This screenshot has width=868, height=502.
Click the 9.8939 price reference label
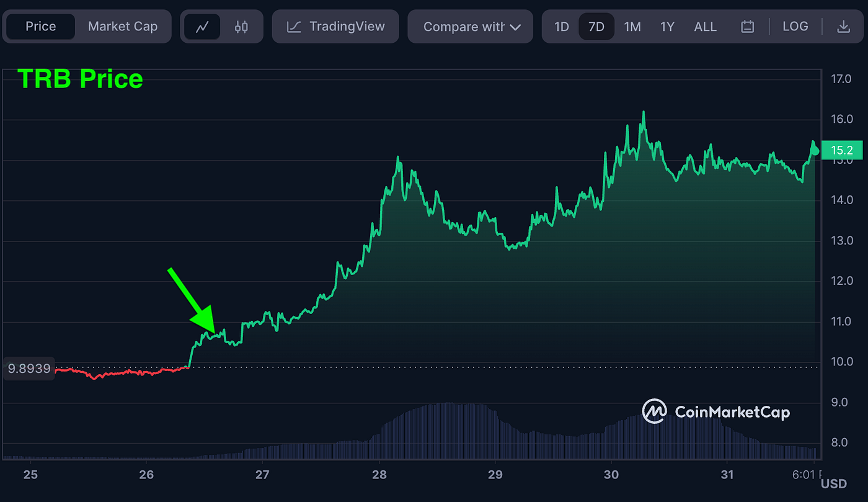[x=28, y=368]
